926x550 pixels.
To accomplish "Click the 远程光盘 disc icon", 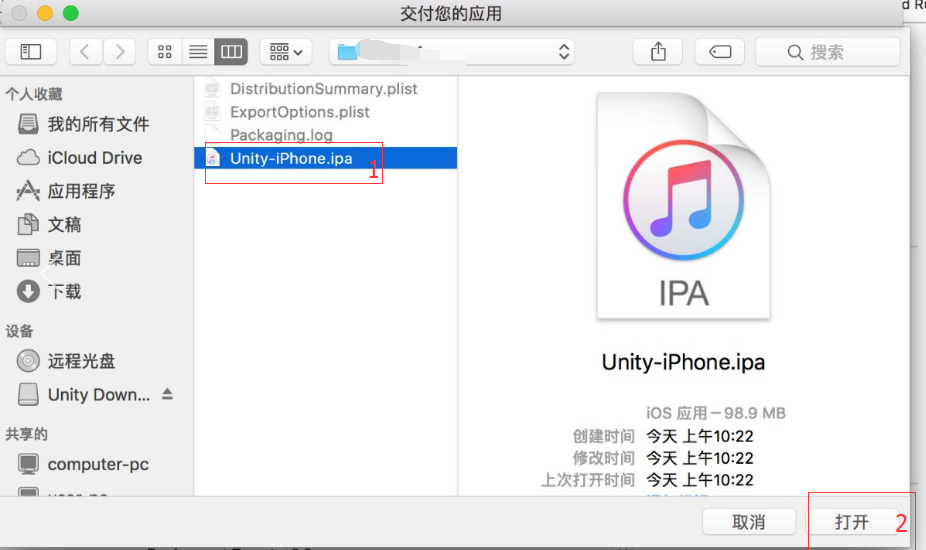I will 28,360.
